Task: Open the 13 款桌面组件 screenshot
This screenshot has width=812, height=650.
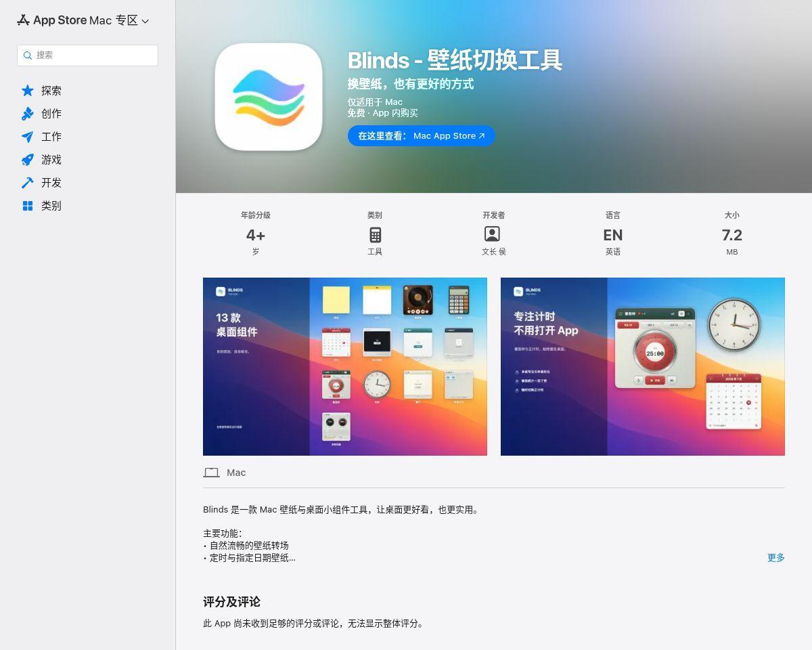Action: [x=345, y=366]
